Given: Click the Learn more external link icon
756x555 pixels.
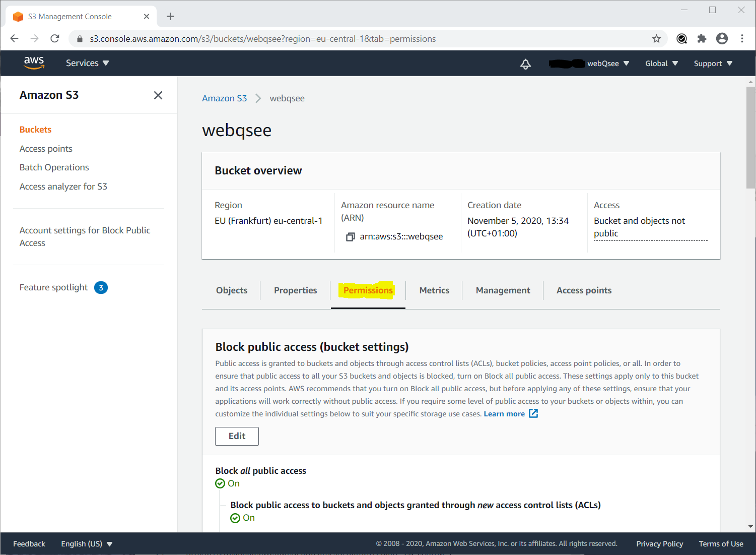Looking at the screenshot, I should 533,413.
